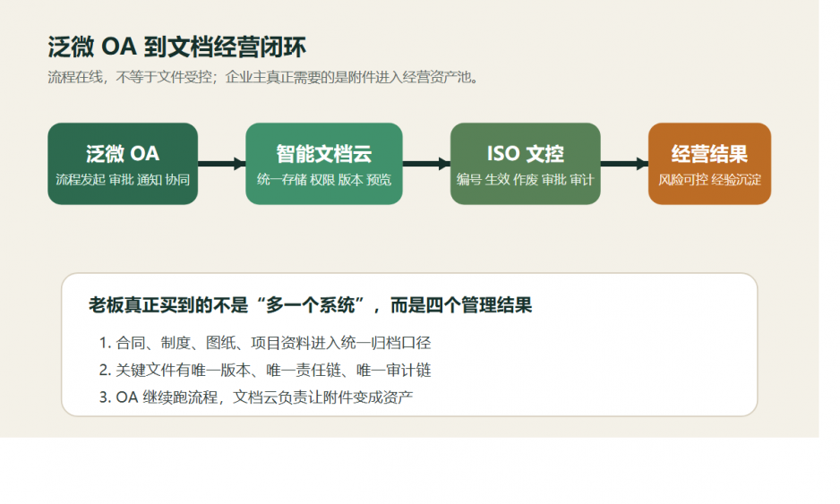Select text 风险可控 经验沉淀
The image size is (840, 504).
pos(709,179)
